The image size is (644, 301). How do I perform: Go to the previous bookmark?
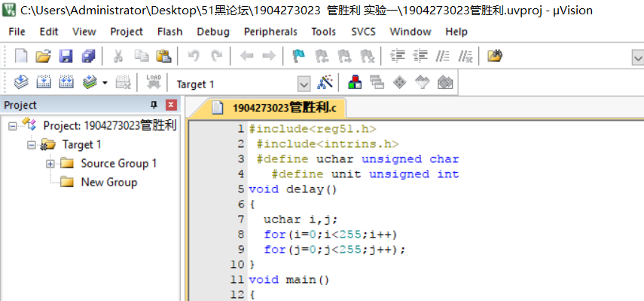[x=321, y=56]
